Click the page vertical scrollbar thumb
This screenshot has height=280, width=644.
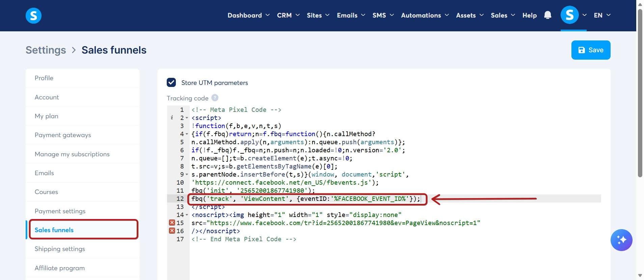coord(640,93)
